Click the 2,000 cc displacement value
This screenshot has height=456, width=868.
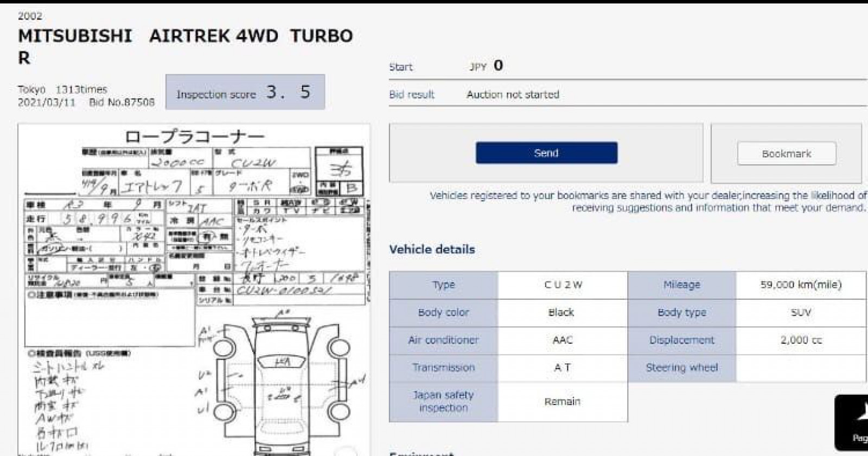point(801,340)
